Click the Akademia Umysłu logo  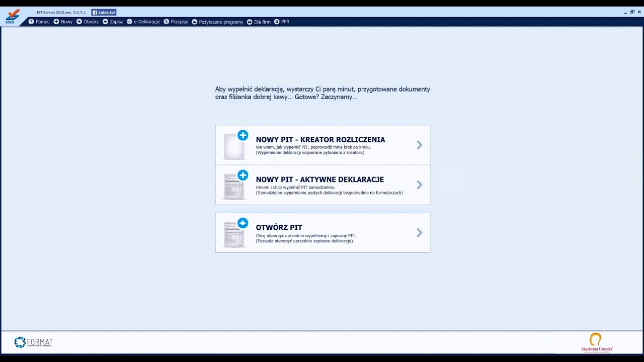click(597, 342)
